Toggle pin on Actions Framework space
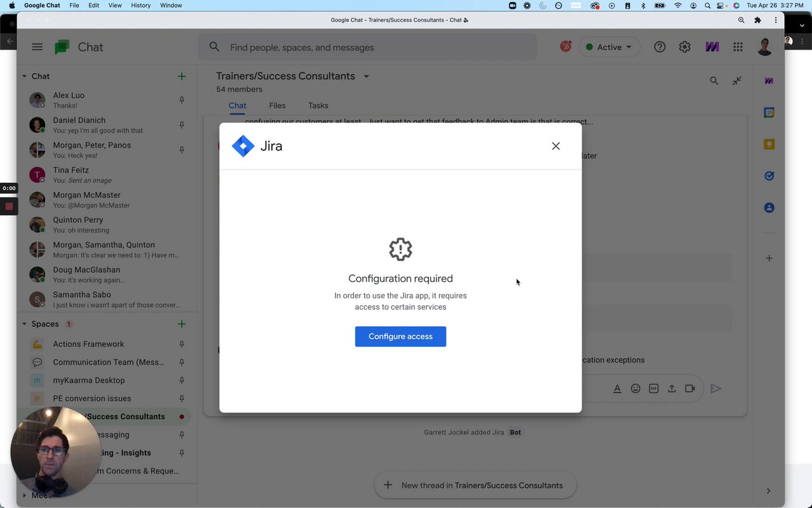This screenshot has height=508, width=812. [x=181, y=344]
